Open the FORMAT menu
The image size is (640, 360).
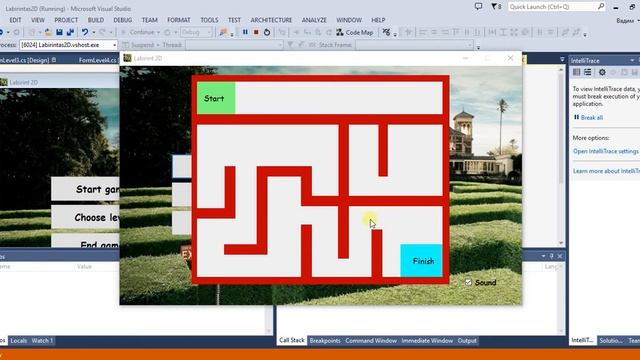[x=179, y=20]
